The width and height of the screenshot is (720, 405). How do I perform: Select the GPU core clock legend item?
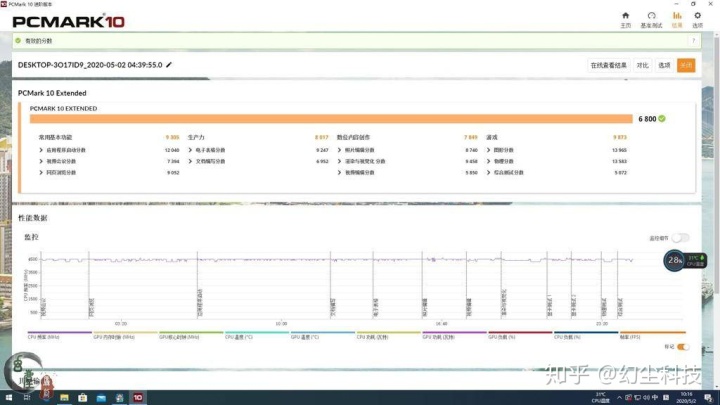[x=191, y=335]
